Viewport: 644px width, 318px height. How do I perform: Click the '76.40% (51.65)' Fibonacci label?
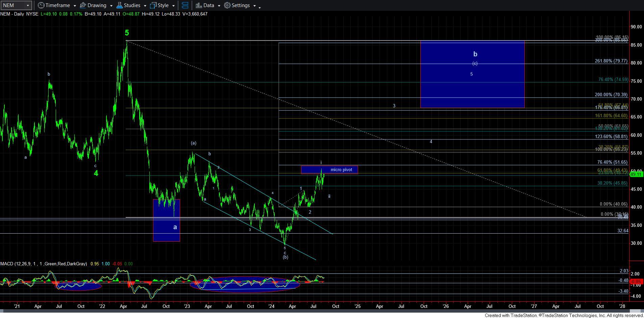click(x=612, y=162)
